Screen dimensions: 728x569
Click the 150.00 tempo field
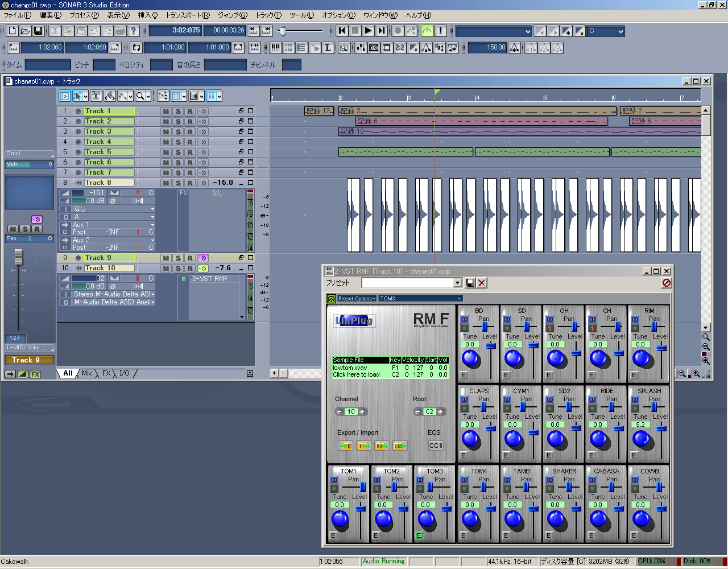488,48
